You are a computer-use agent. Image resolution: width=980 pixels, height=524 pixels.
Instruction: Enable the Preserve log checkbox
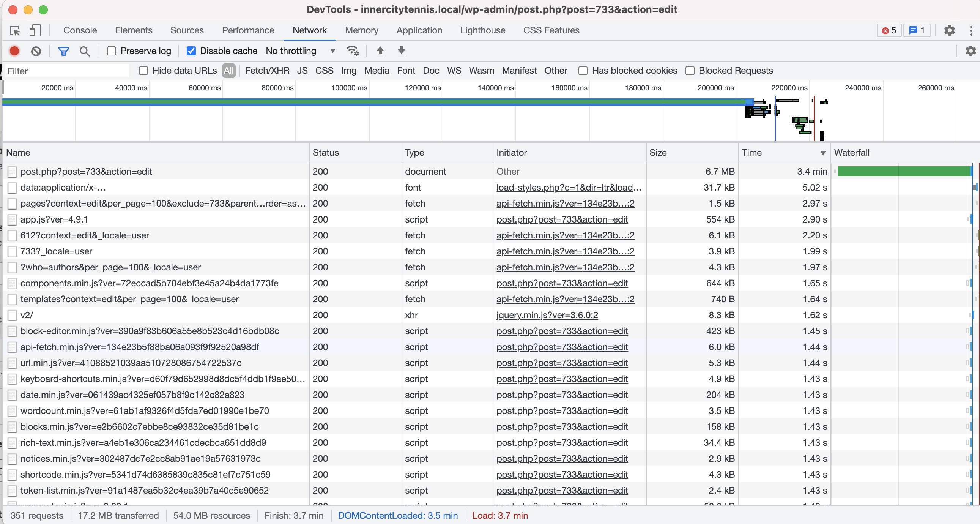[111, 51]
